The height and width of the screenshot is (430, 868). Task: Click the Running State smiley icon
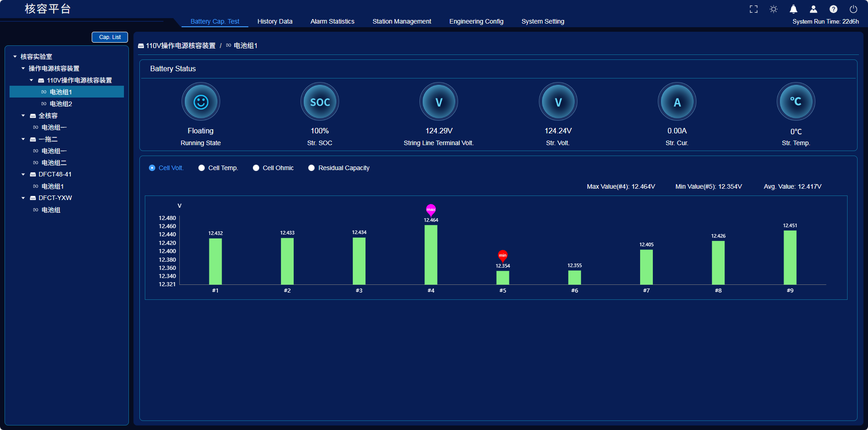[201, 102]
